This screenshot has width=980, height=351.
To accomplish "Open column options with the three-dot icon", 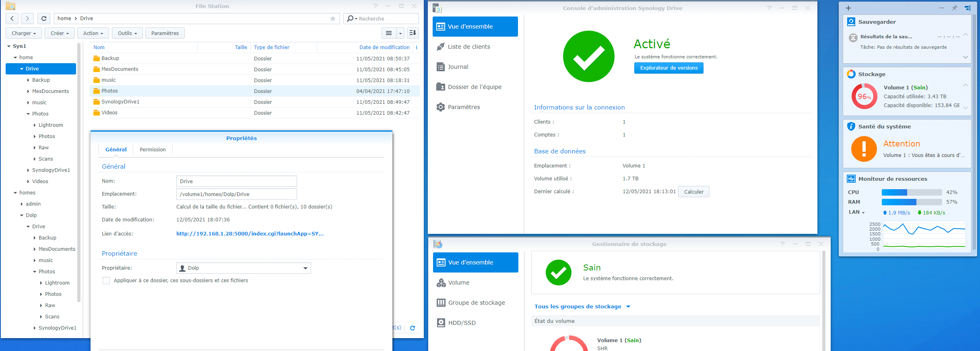I will [417, 47].
